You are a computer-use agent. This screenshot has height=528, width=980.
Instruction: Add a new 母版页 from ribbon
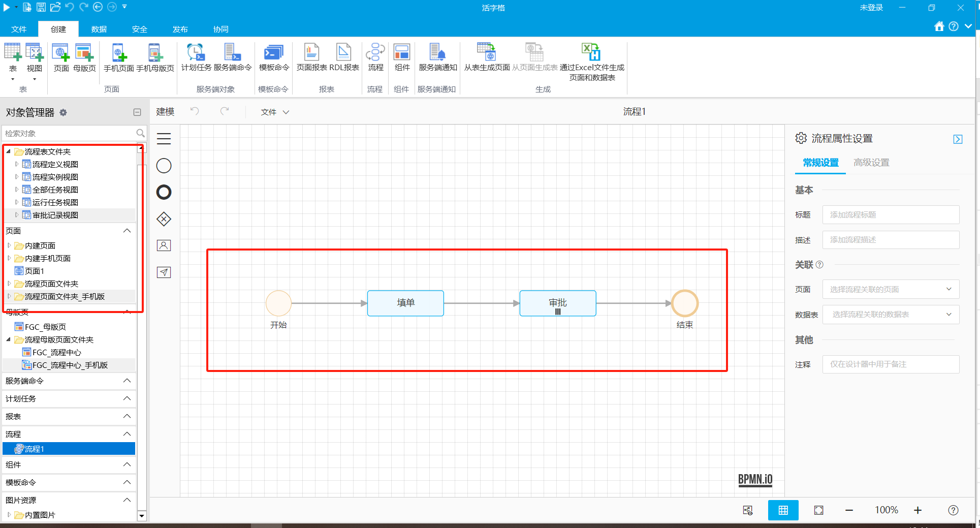click(84, 58)
